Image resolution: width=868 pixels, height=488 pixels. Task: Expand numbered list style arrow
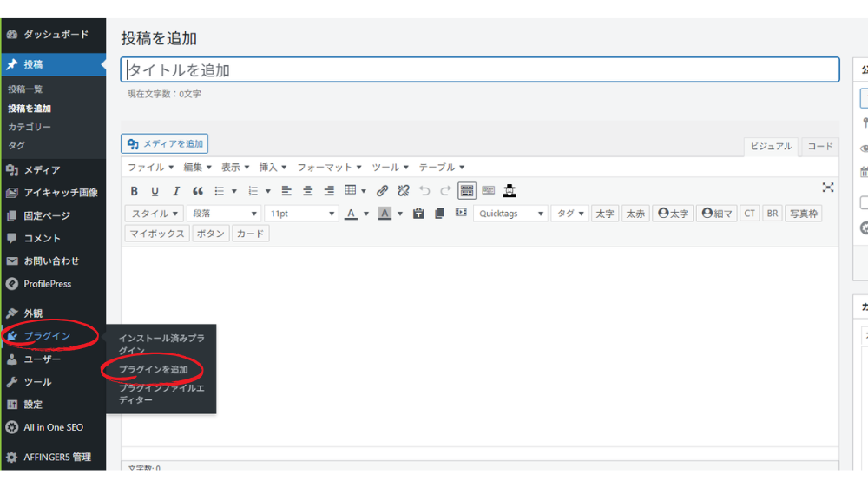pos(268,192)
